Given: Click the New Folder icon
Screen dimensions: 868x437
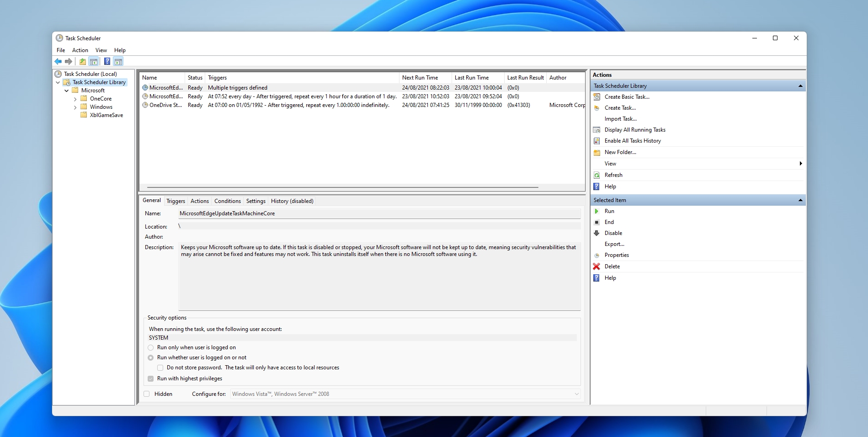Looking at the screenshot, I should click(x=596, y=152).
